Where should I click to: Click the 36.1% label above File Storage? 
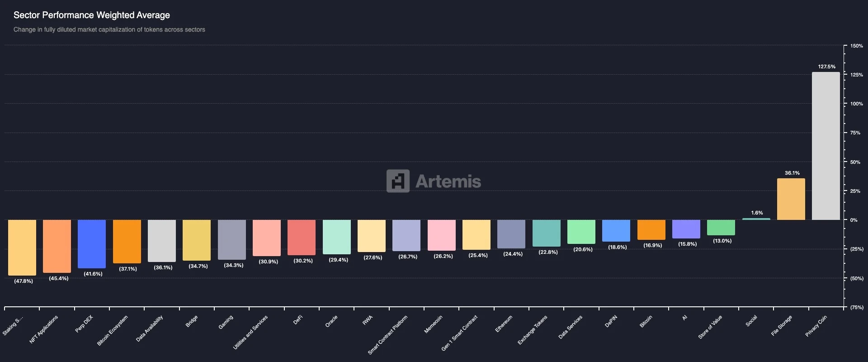792,173
